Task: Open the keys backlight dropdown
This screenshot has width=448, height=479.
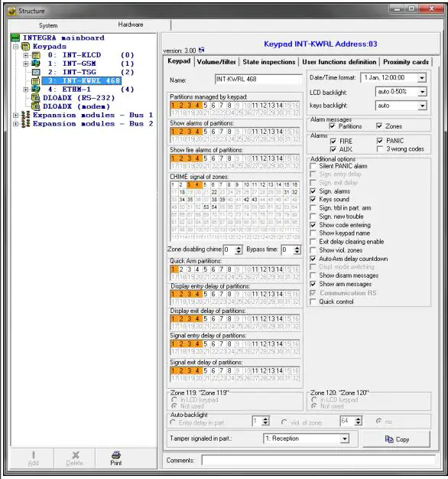Action: click(x=422, y=106)
